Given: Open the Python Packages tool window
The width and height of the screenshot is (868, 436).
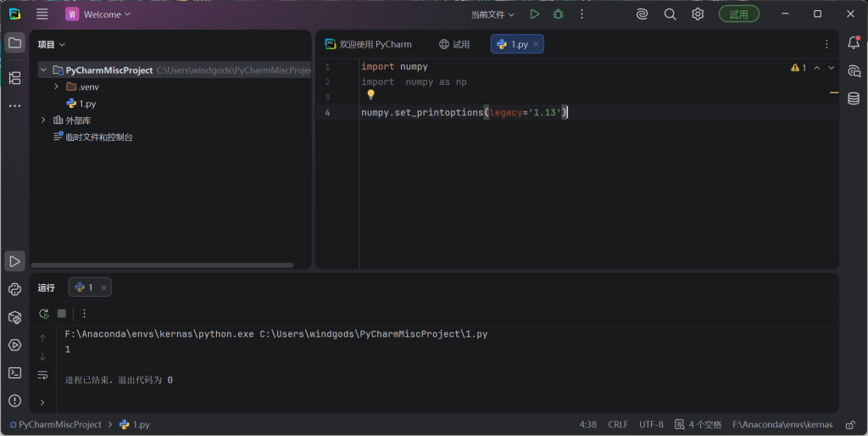Looking at the screenshot, I should 14,317.
